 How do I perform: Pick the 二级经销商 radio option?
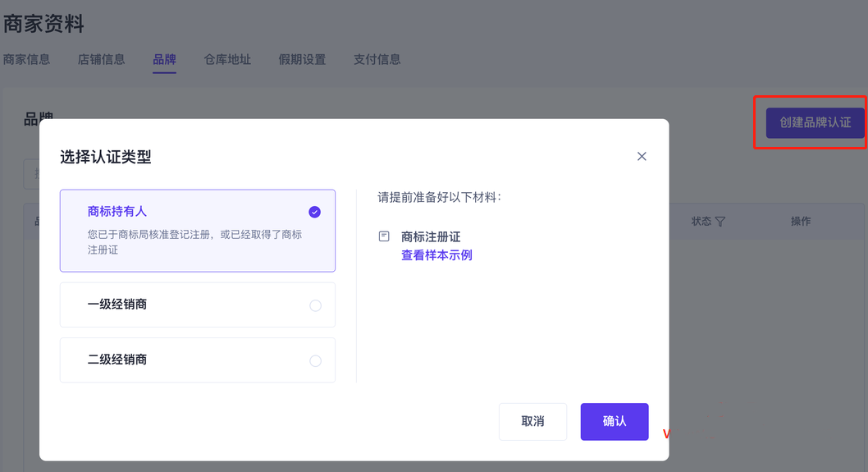coord(315,360)
